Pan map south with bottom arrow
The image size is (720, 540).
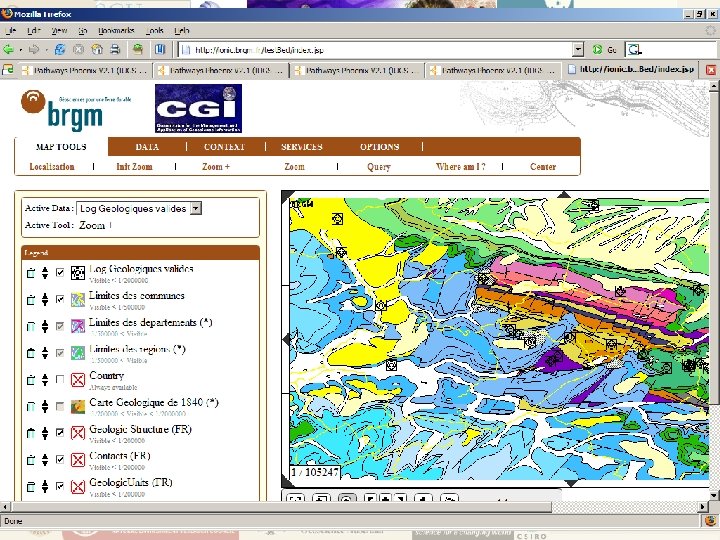coord(570,483)
